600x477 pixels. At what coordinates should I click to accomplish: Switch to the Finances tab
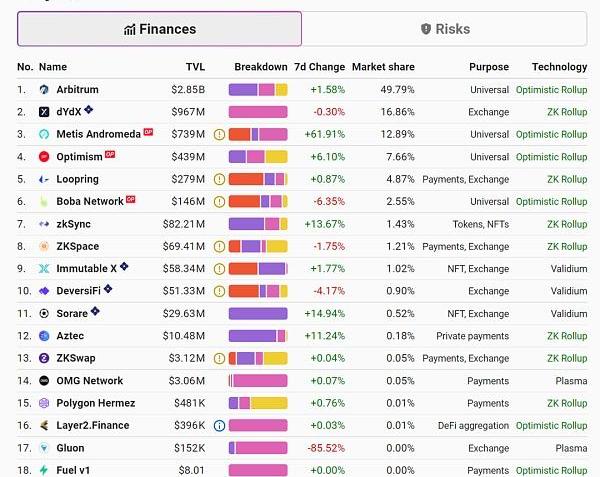tap(159, 29)
